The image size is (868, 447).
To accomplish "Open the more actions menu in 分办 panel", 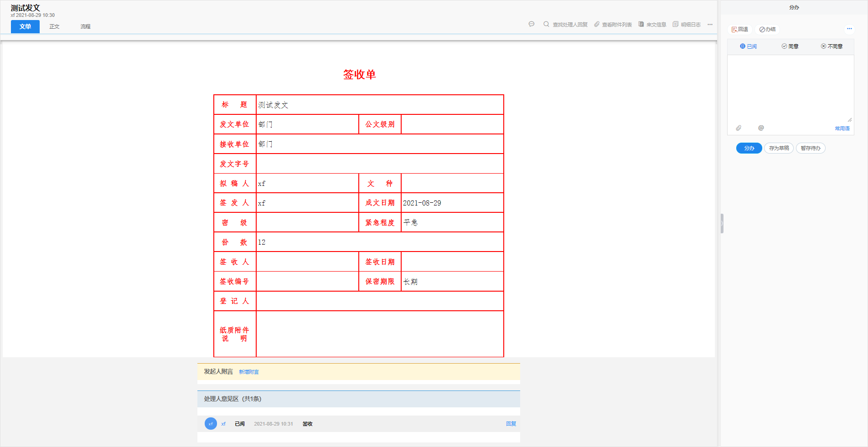I will [x=849, y=29].
